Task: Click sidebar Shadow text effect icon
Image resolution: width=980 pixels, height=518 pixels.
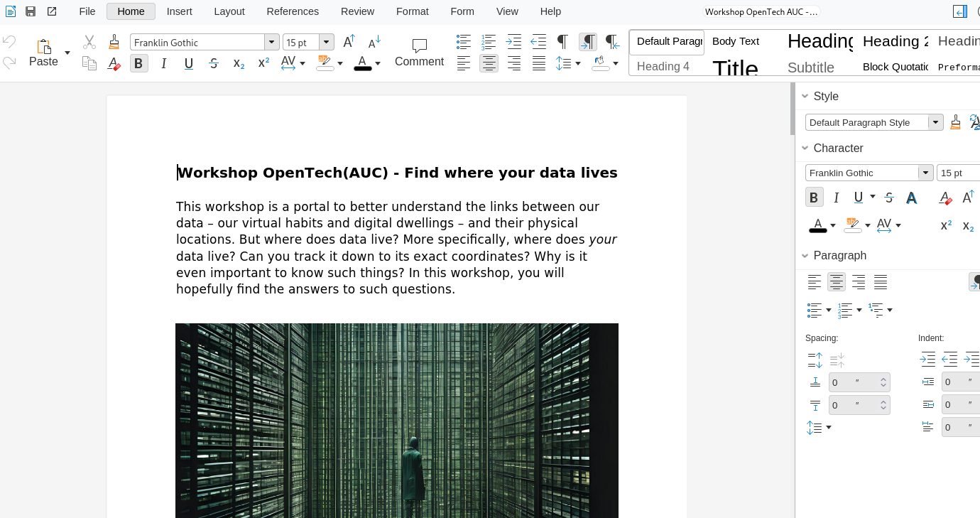Action: pyautogui.click(x=912, y=198)
